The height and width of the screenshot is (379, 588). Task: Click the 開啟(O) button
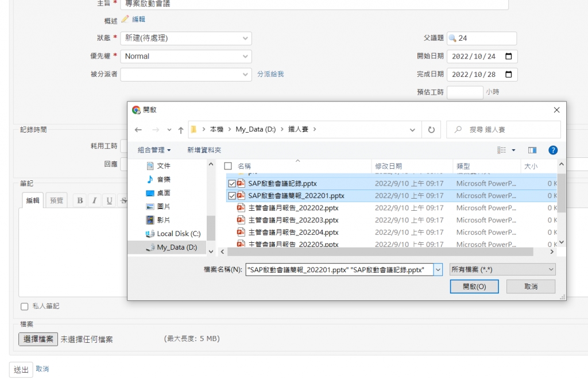[x=474, y=287]
